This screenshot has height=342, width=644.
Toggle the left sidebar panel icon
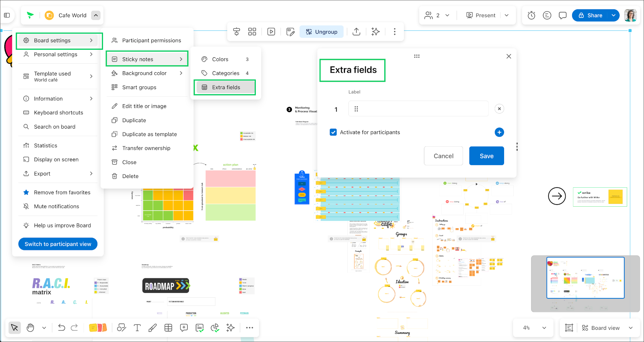coord(7,15)
